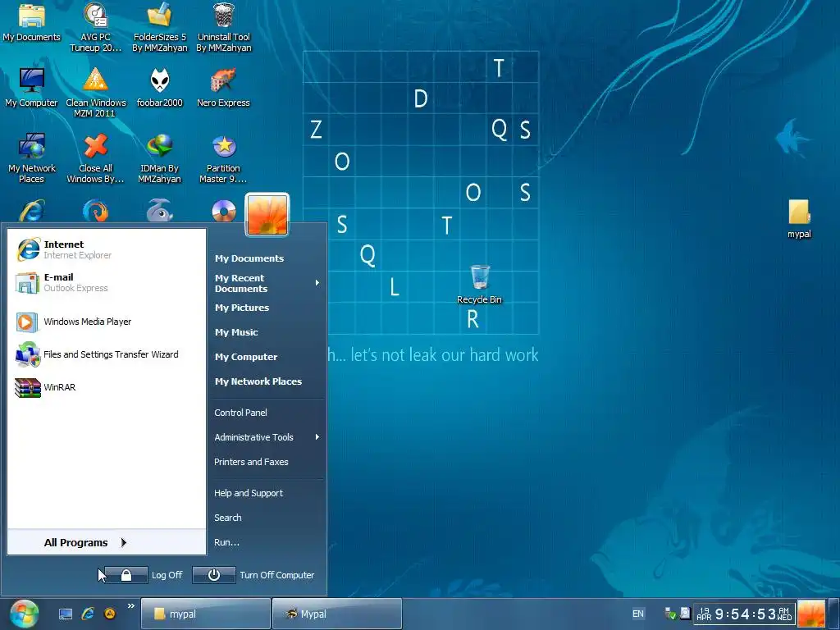Click Show Desktop quick launch icon

[66, 614]
